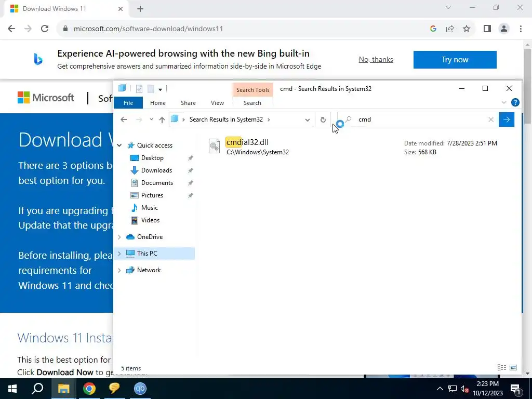
Task: Open Windows Start menu
Action: [x=12, y=389]
